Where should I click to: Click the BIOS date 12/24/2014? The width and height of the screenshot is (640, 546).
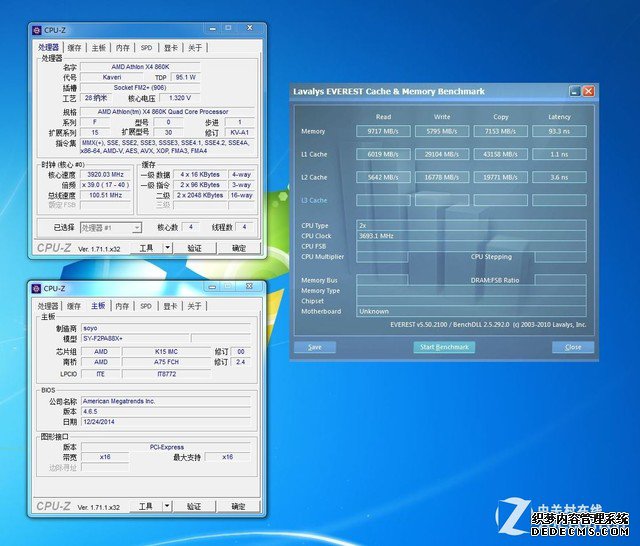166,422
